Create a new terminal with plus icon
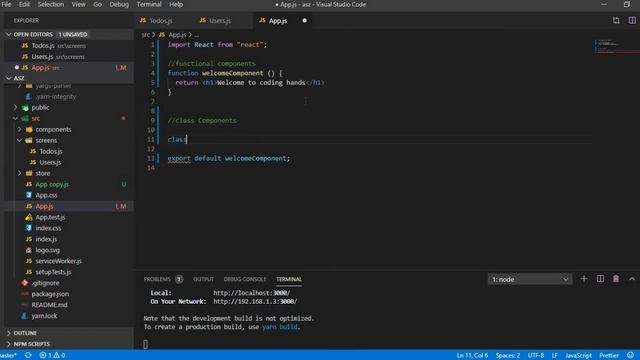640x360 pixels. [x=584, y=279]
